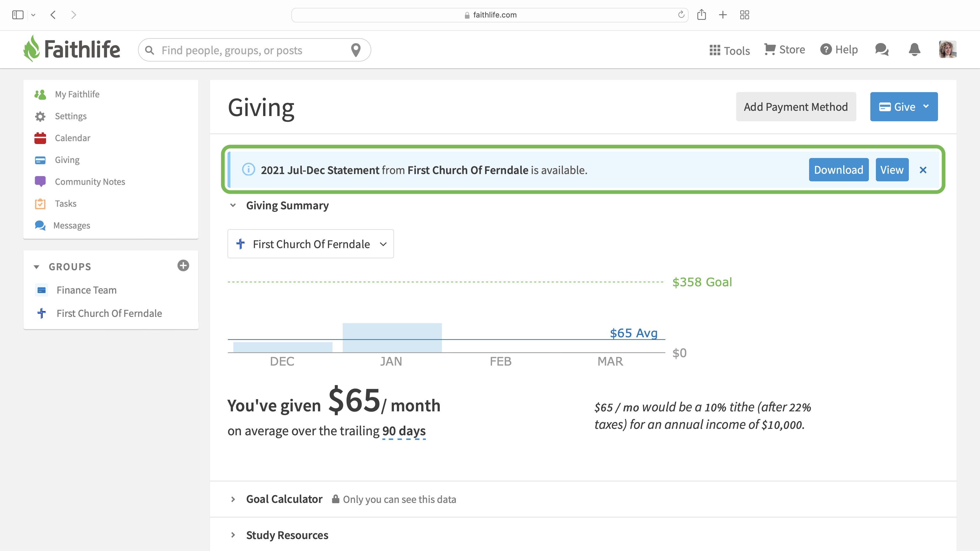
Task: Reload the page
Action: 681,15
